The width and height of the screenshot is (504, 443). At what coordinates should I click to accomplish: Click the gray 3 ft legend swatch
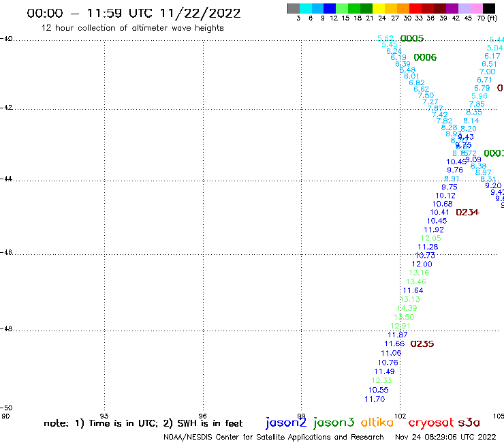click(x=294, y=8)
